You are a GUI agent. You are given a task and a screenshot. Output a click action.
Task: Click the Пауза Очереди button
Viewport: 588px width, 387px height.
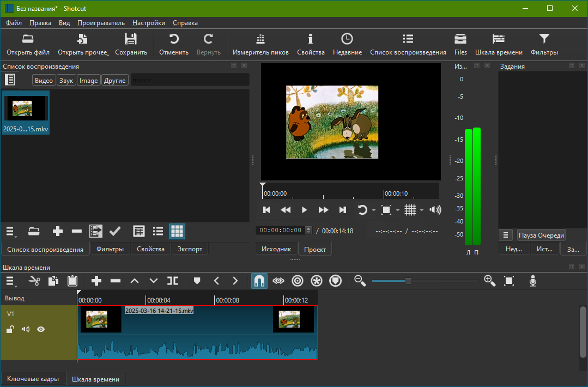(x=541, y=235)
